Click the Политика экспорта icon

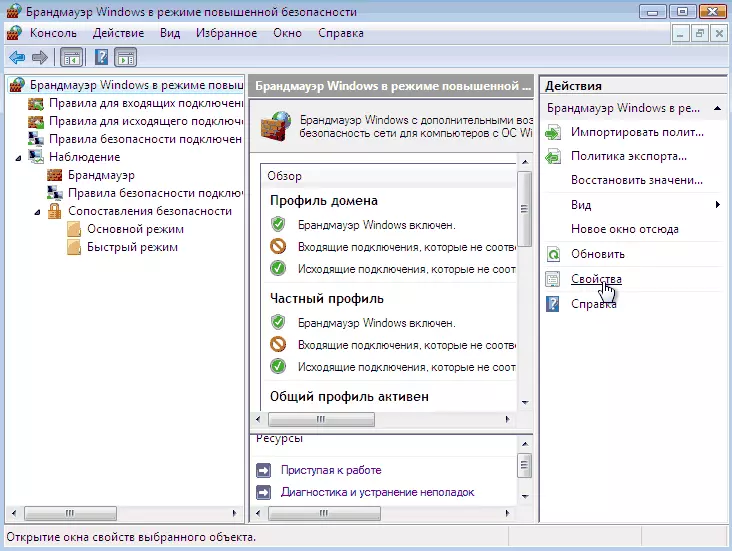553,156
